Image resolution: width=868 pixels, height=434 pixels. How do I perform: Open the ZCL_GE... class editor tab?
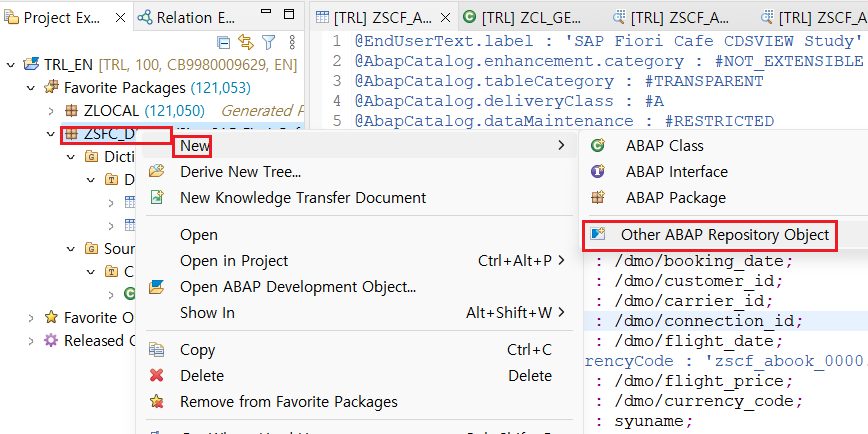pos(523,18)
